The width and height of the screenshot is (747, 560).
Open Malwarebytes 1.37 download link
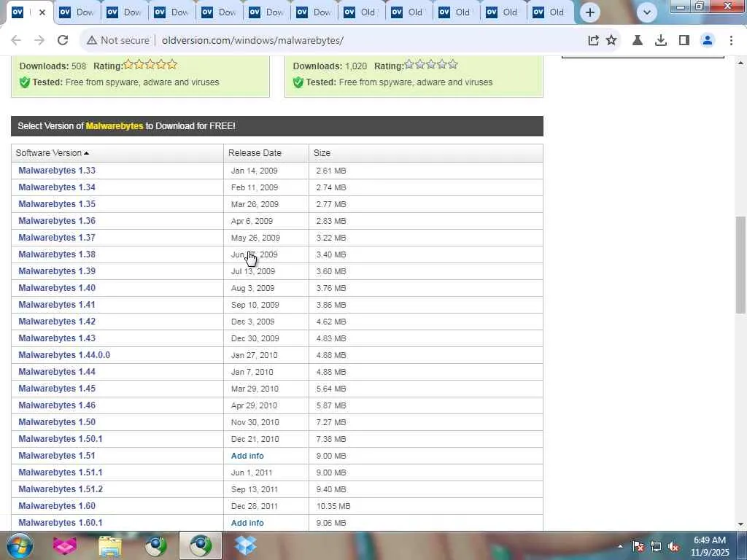pos(57,238)
